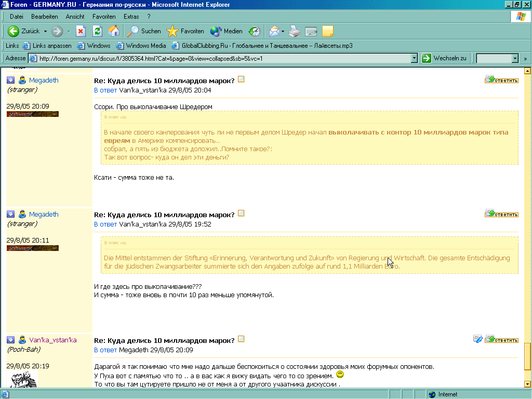Viewport: 532px width, 399px height.
Task: Click the yellow smiley emoticon in post
Action: point(340,374)
